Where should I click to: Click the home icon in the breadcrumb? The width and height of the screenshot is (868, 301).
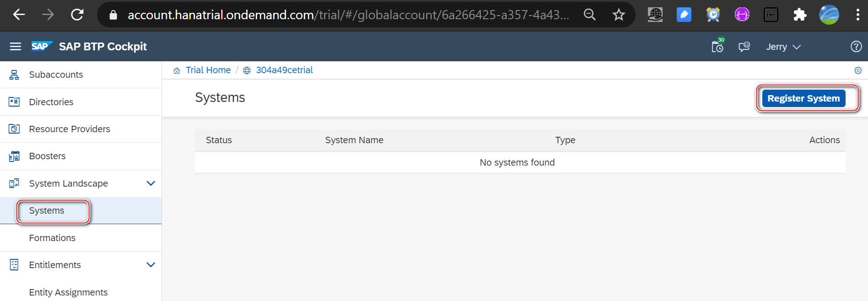(177, 70)
